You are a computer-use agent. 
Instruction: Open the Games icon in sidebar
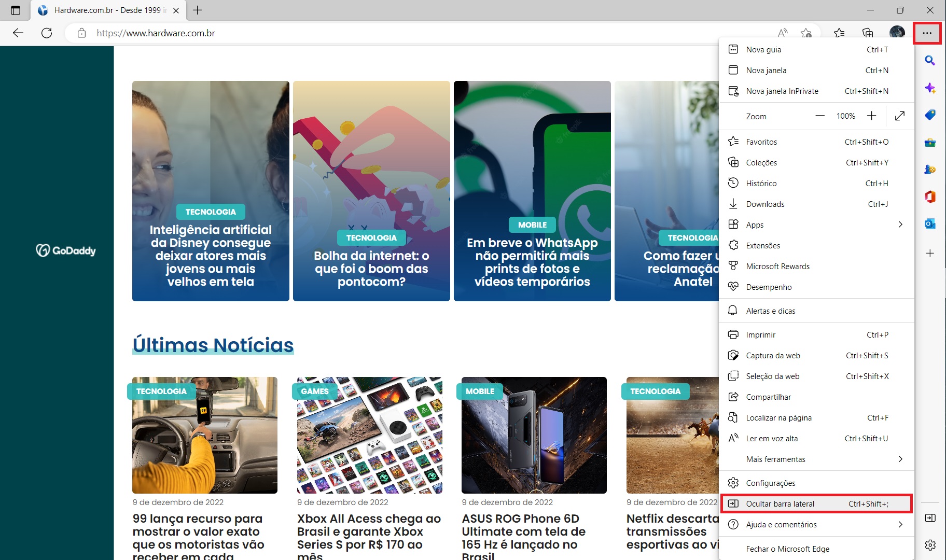[930, 170]
